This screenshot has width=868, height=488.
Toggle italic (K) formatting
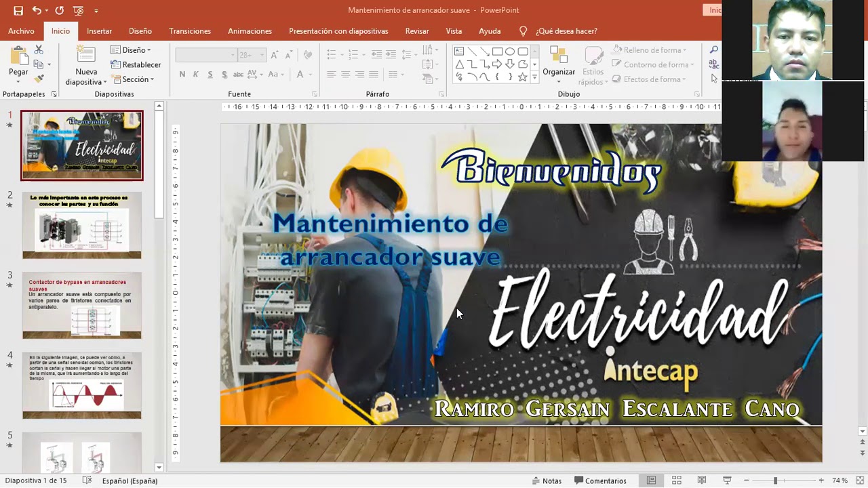point(195,75)
